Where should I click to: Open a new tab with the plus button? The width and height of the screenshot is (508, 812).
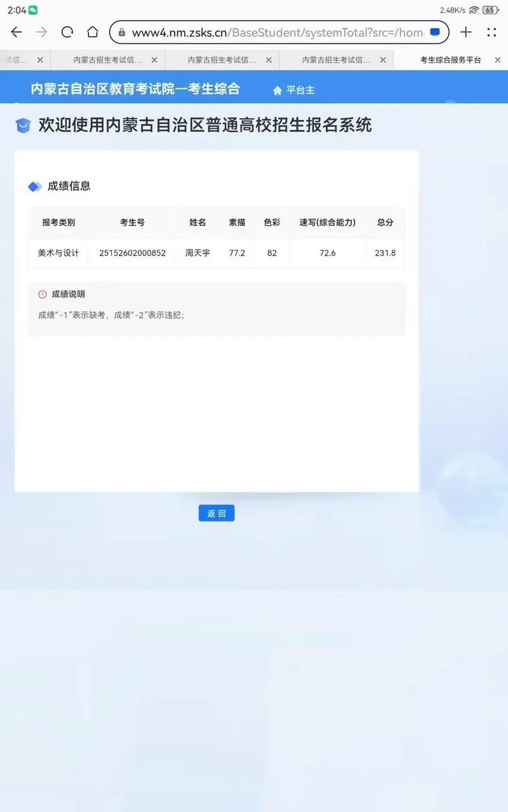tap(467, 32)
